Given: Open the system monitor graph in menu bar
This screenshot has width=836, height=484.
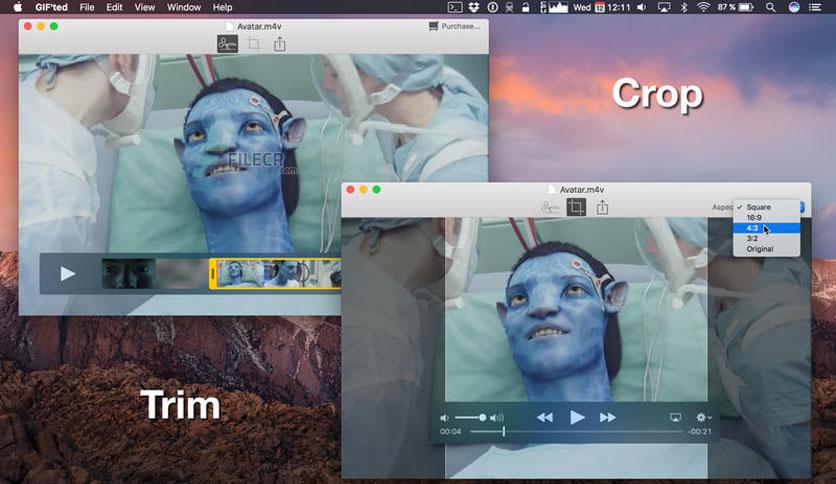Looking at the screenshot, I should tap(553, 7).
